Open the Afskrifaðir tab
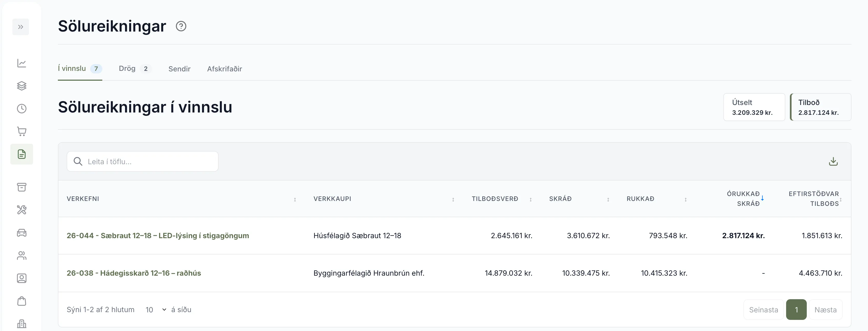868x331 pixels. pos(224,69)
